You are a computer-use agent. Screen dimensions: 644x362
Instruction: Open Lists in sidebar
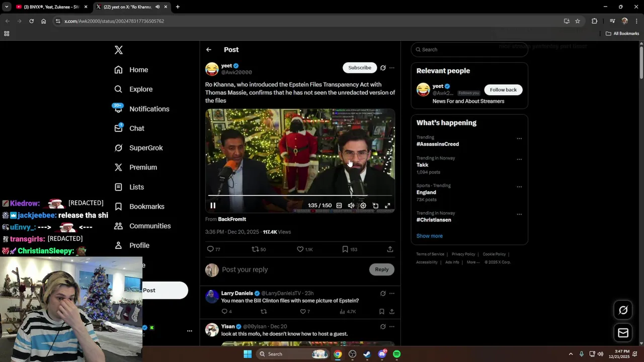pyautogui.click(x=129, y=187)
